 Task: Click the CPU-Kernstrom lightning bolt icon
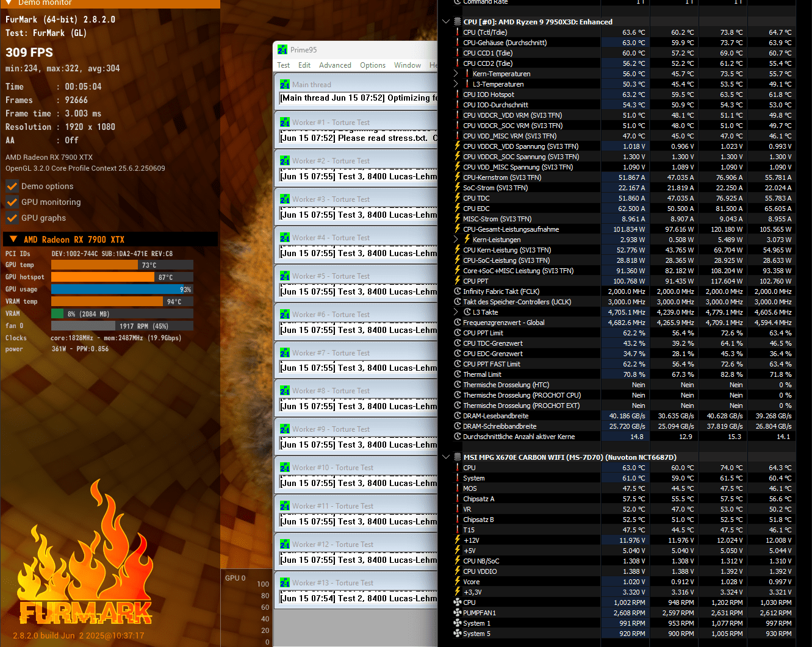(x=458, y=177)
